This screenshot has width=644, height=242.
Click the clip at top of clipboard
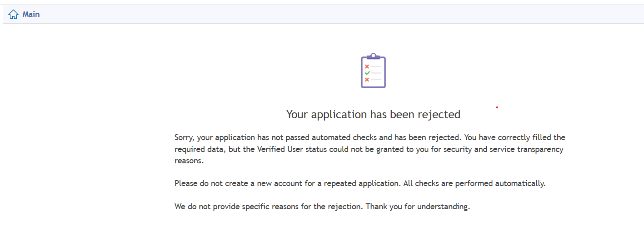tap(373, 56)
